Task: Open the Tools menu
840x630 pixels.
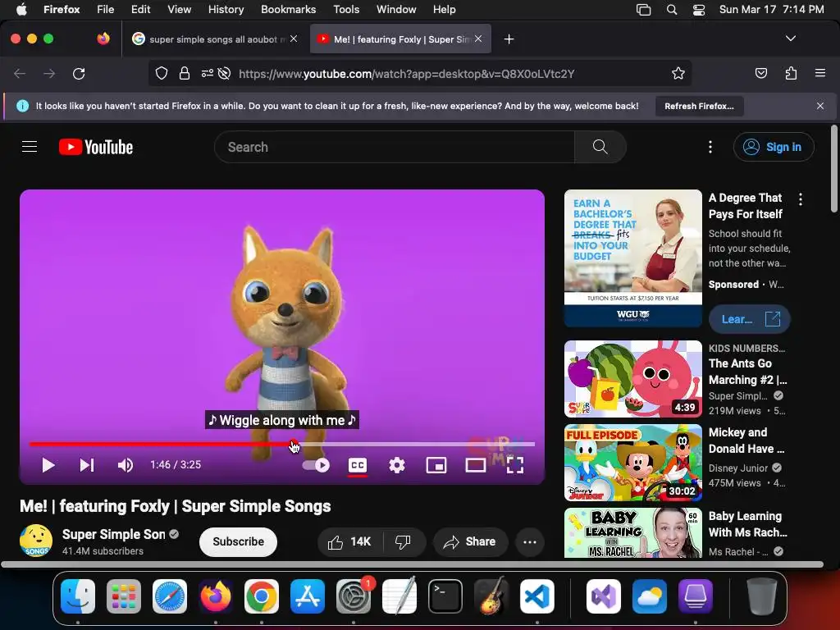Action: point(346,9)
